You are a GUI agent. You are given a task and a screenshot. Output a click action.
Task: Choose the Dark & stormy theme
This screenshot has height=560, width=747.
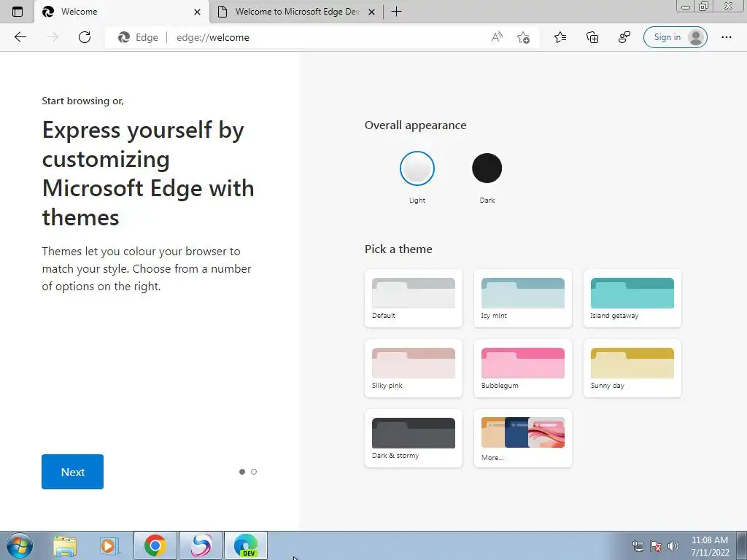(413, 438)
